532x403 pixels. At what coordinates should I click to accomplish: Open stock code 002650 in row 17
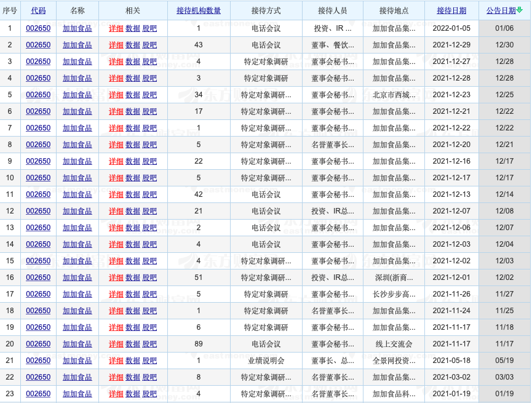coord(38,294)
